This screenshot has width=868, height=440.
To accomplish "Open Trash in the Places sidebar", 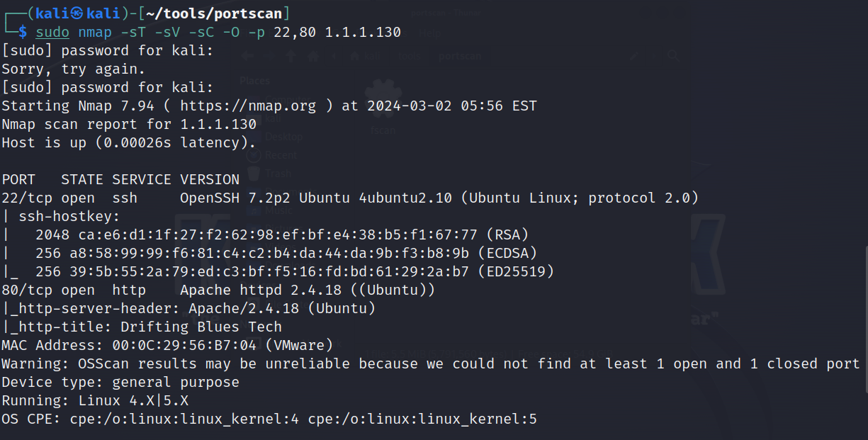I will click(278, 174).
